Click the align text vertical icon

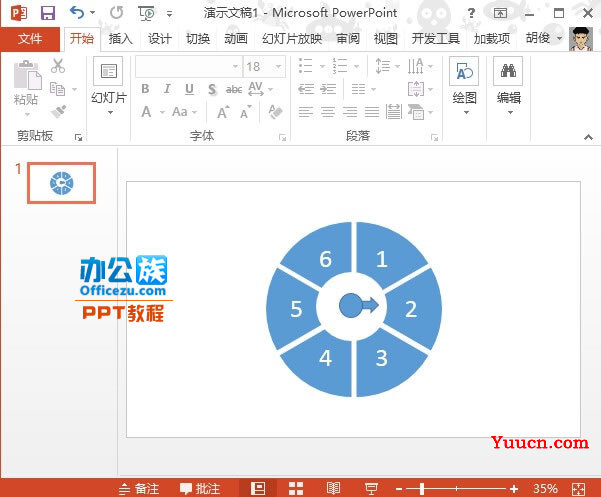[416, 89]
